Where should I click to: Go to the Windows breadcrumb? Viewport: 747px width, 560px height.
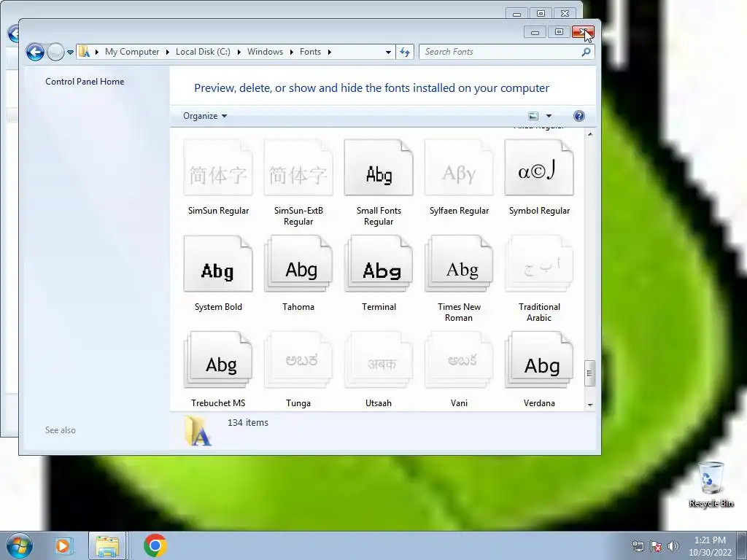(x=265, y=52)
